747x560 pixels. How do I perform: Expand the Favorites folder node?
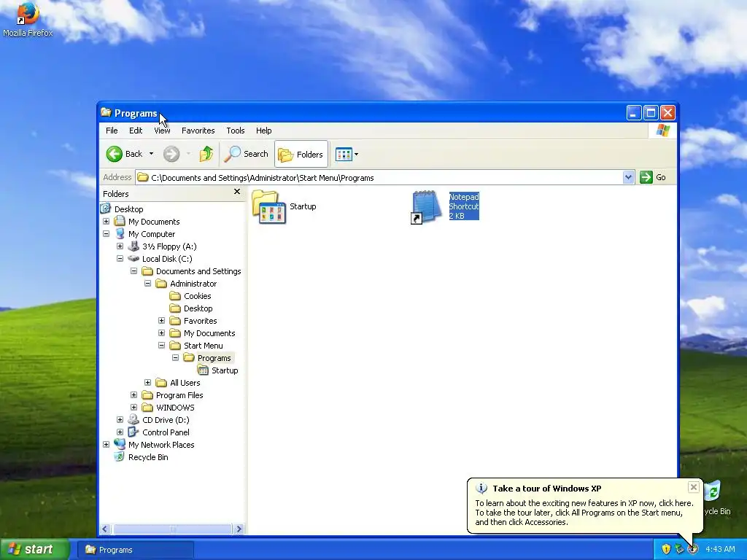click(x=161, y=321)
